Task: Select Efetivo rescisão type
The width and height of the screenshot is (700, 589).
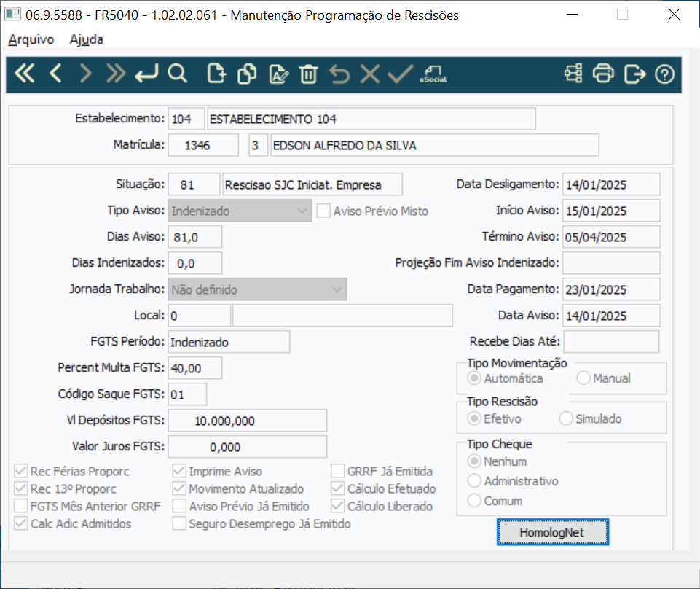Action: (474, 418)
